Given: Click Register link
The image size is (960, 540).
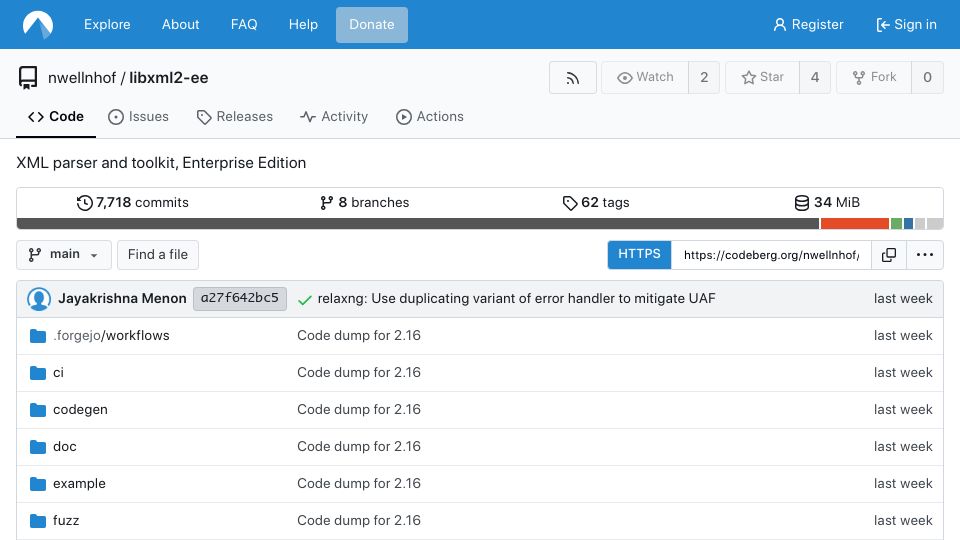Looking at the screenshot, I should coord(808,24).
